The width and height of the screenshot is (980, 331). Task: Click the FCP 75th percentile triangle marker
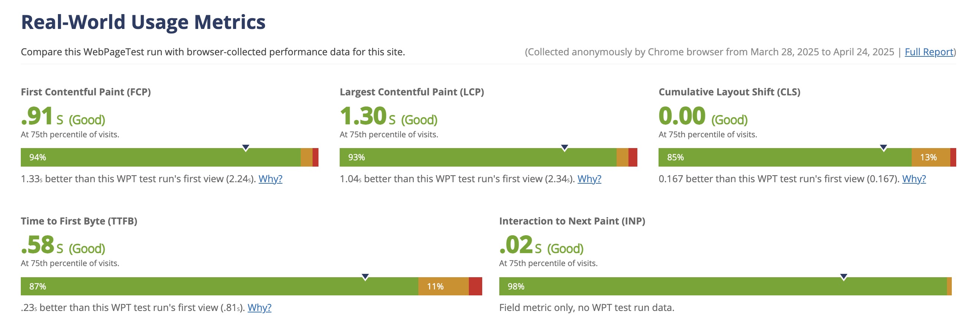(x=246, y=148)
